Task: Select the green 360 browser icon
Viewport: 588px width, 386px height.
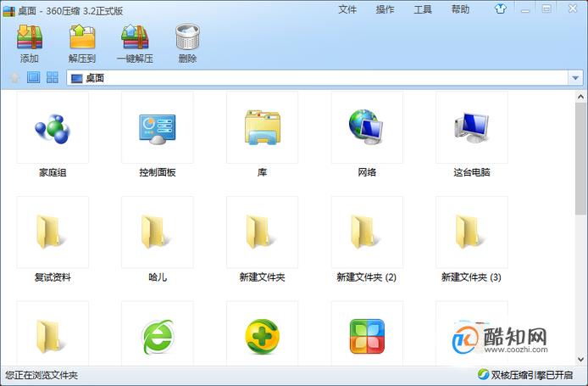Action: [158, 337]
